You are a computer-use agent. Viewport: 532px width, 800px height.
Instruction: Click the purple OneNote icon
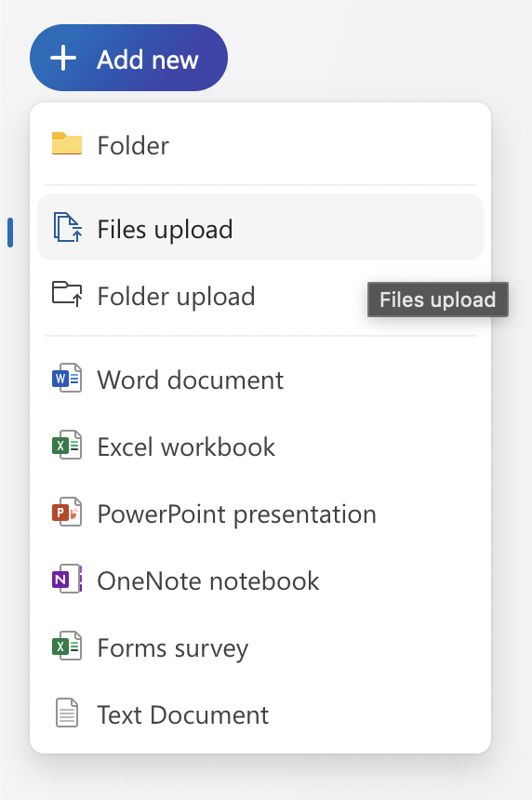coord(67,579)
